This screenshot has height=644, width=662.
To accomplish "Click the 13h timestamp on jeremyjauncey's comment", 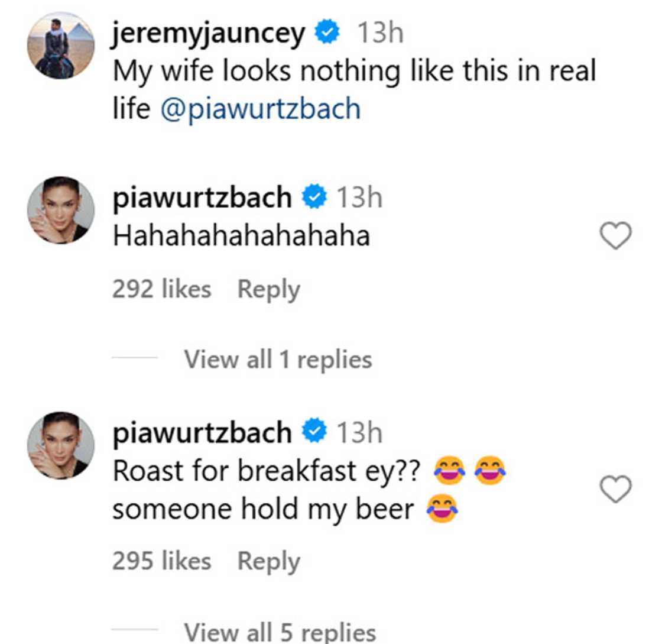I will (x=380, y=34).
